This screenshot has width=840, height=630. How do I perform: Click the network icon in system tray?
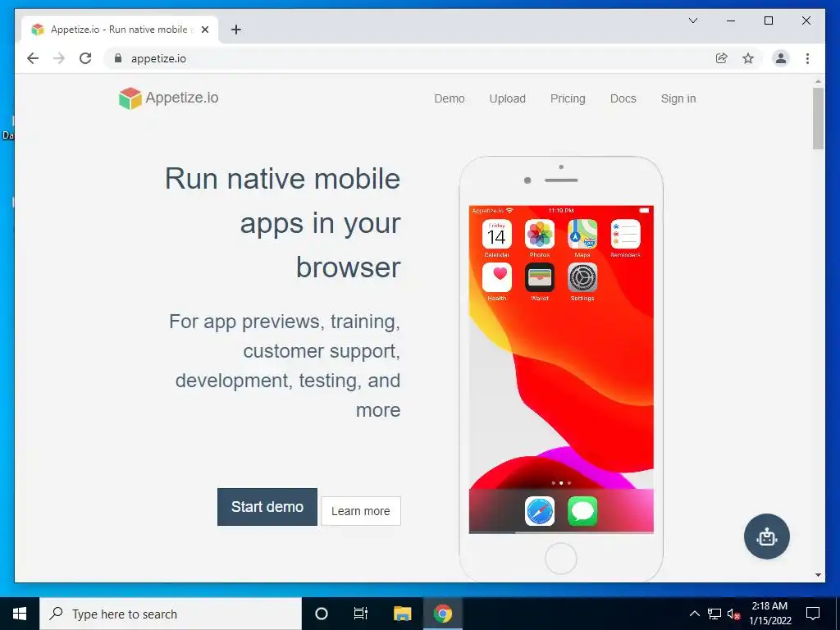714,614
